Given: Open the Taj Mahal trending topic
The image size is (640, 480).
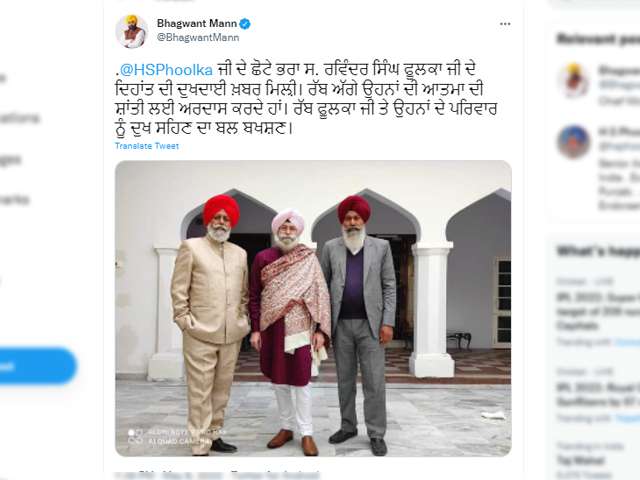Looking at the screenshot, I should [580, 461].
